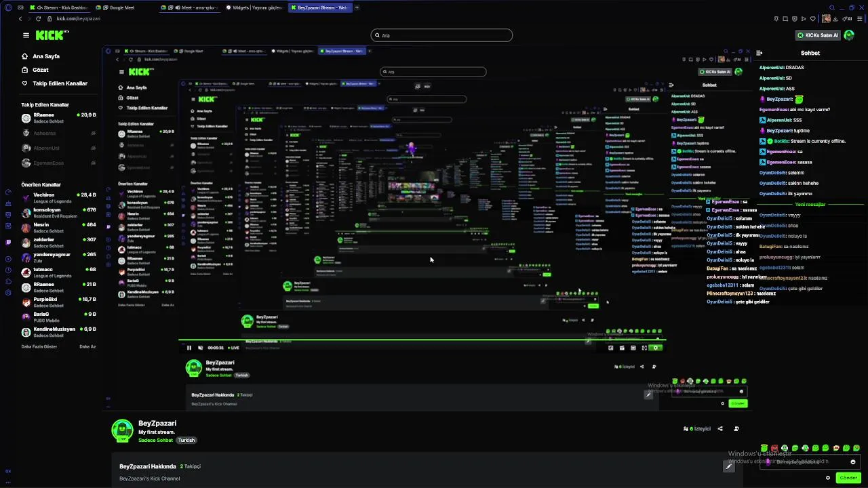Send the chat message with Gönder

coord(848,478)
